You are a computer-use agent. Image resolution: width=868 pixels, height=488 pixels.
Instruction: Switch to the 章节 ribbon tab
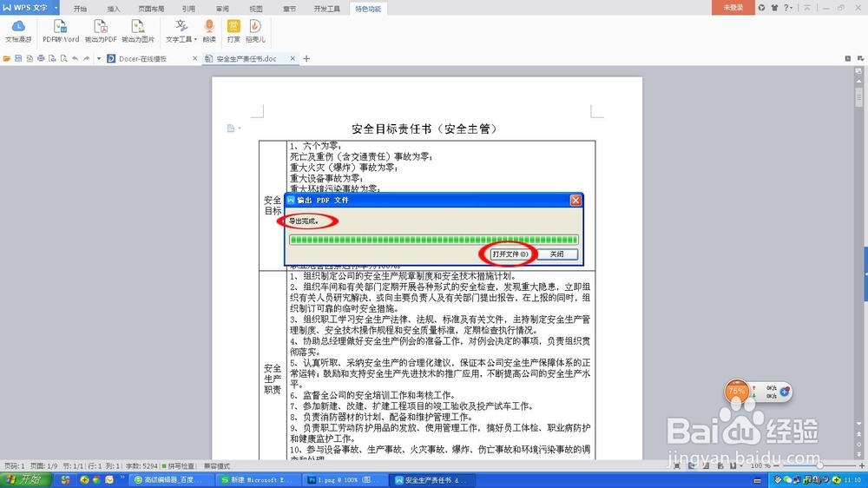click(x=290, y=9)
